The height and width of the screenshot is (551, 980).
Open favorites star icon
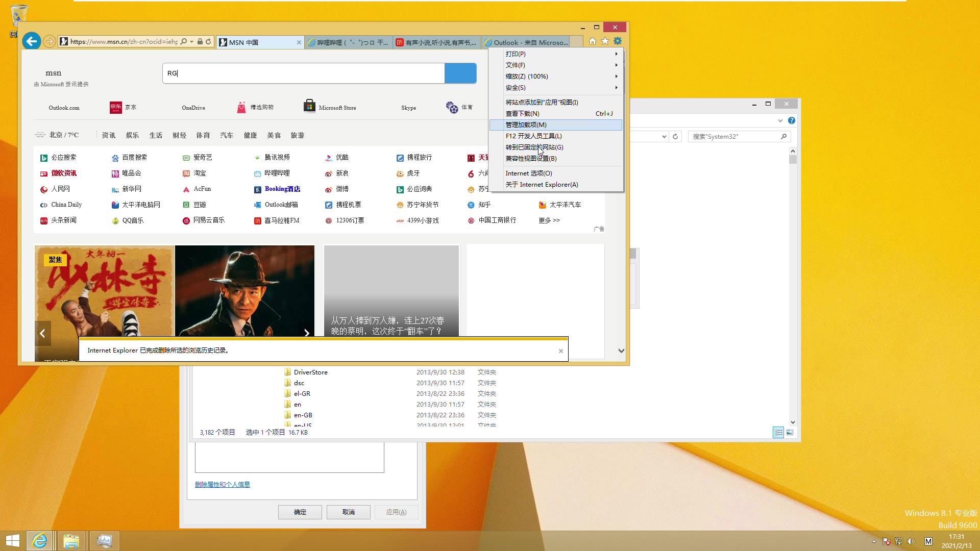point(605,41)
